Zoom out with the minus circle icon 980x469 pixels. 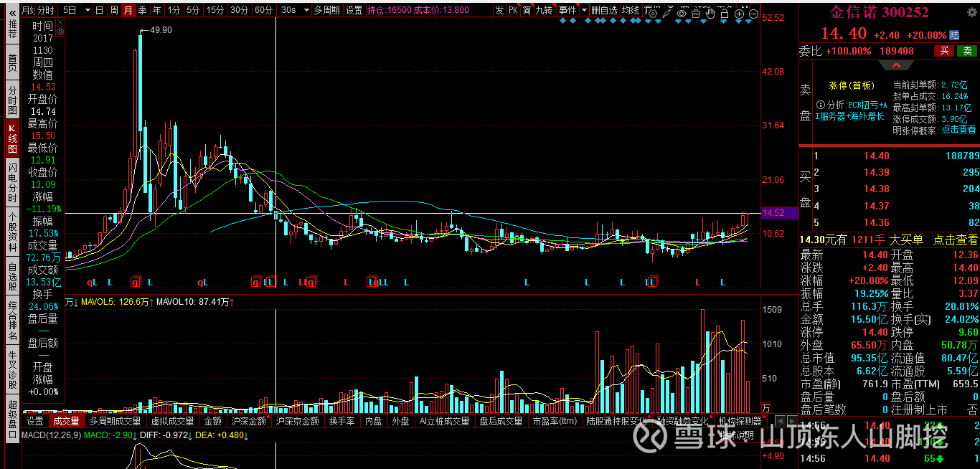coord(753,14)
